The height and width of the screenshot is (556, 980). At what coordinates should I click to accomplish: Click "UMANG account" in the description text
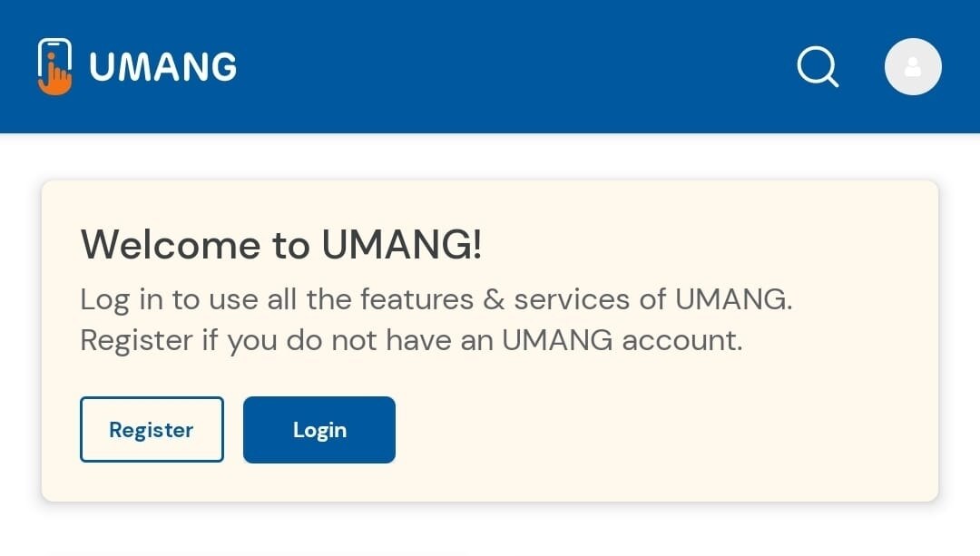(x=622, y=340)
